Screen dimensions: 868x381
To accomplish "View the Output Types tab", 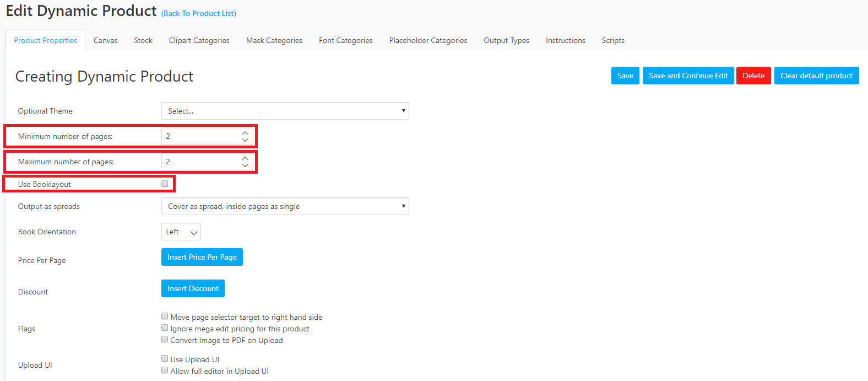I will pyautogui.click(x=507, y=40).
